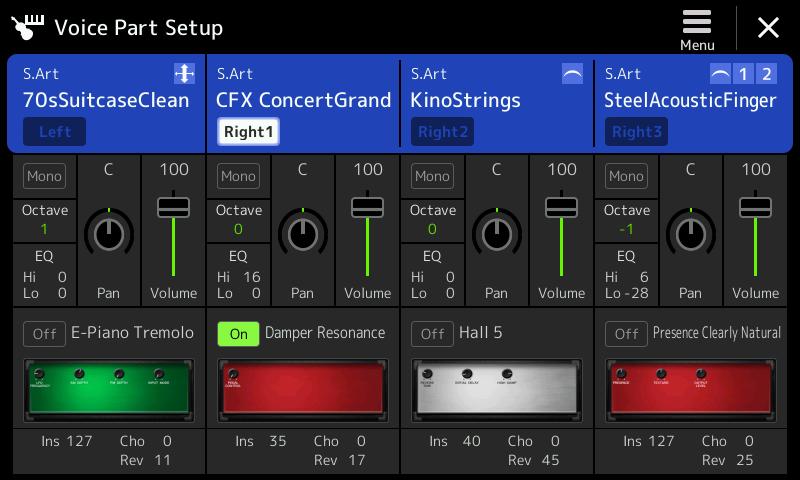Screen dimensions: 800x480
Task: Click the cross-arrow icon on 70sSuitcaseClean
Action: (184, 73)
